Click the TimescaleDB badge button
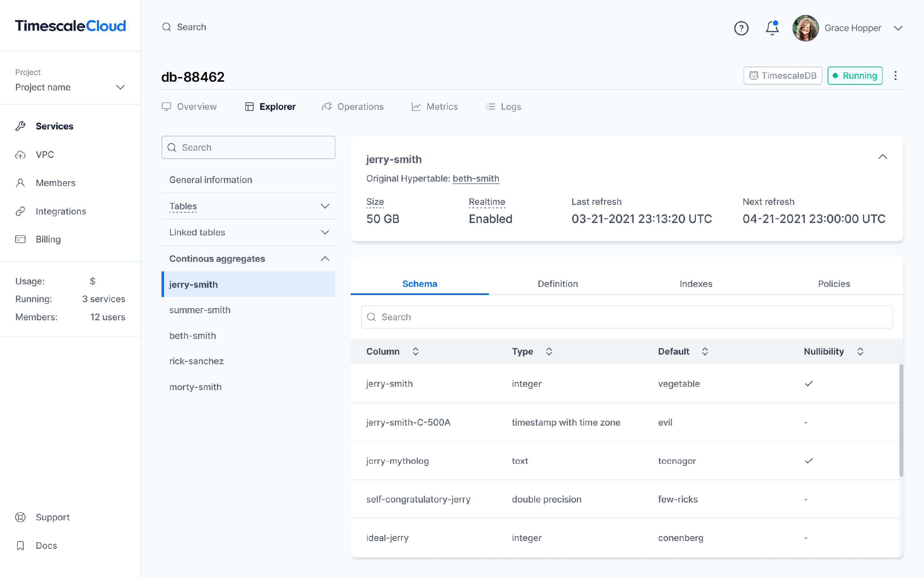The width and height of the screenshot is (924, 578). (783, 75)
